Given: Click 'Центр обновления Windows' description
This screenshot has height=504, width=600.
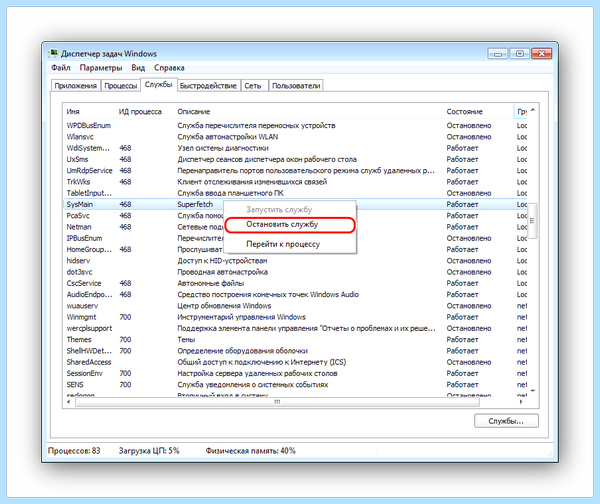Looking at the screenshot, I should click(224, 306).
